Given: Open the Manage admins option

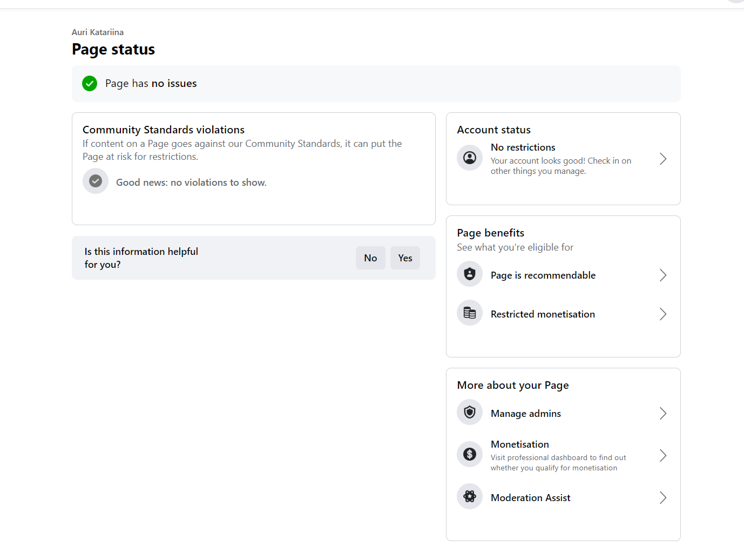Looking at the screenshot, I should (x=563, y=414).
